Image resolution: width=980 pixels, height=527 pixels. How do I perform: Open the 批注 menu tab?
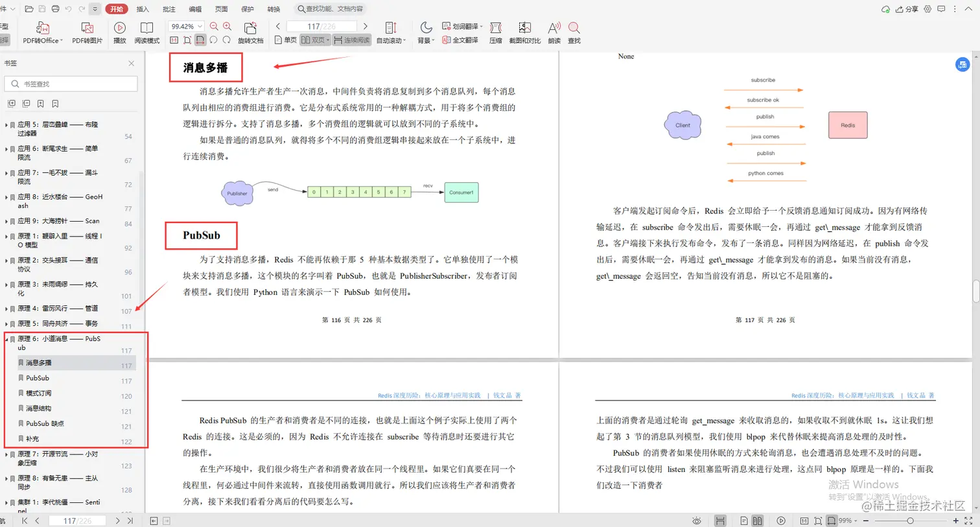coord(169,9)
